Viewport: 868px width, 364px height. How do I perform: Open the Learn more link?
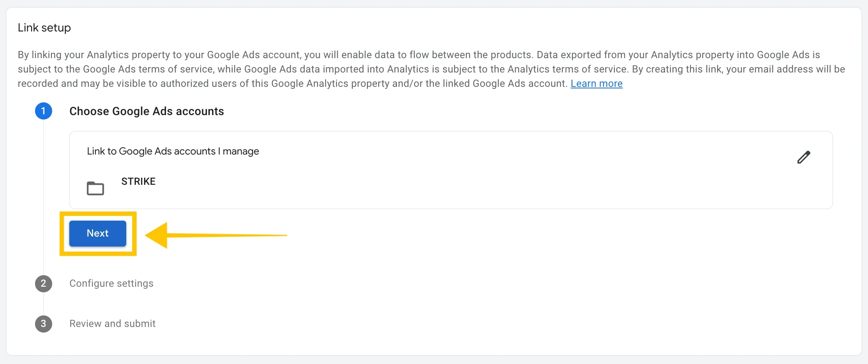(x=596, y=83)
